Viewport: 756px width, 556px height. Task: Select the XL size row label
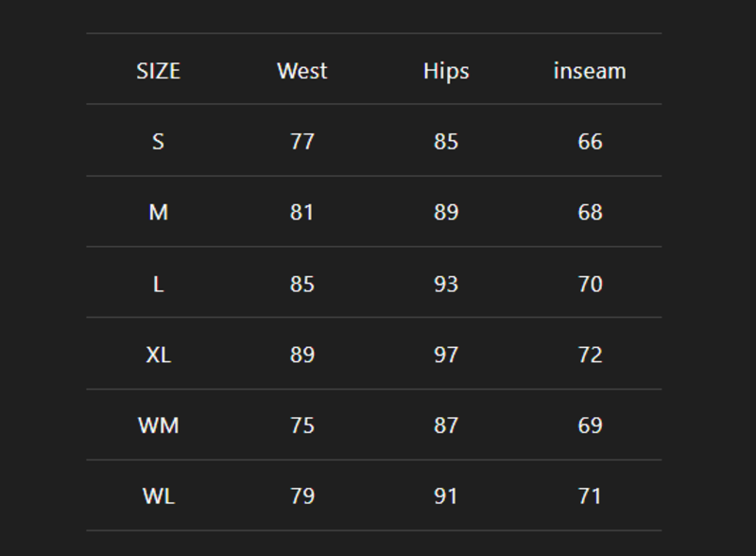[x=158, y=355]
